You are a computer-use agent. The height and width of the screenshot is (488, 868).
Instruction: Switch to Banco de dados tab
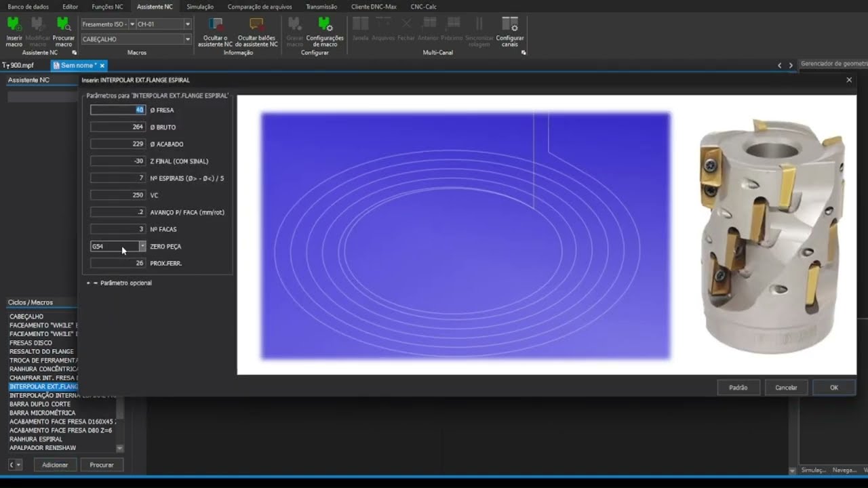[28, 7]
